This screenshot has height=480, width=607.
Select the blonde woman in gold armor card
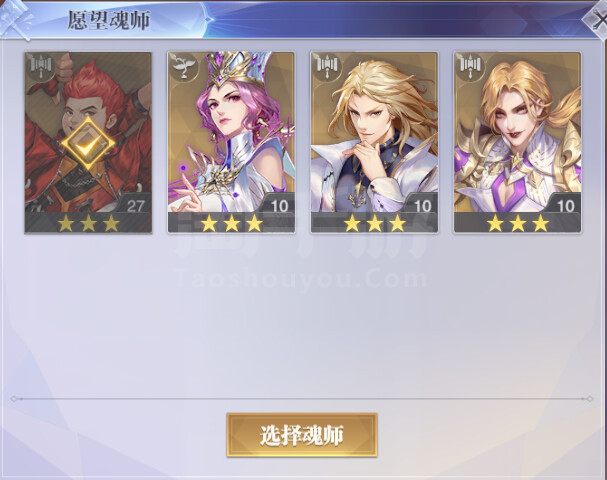[518, 142]
